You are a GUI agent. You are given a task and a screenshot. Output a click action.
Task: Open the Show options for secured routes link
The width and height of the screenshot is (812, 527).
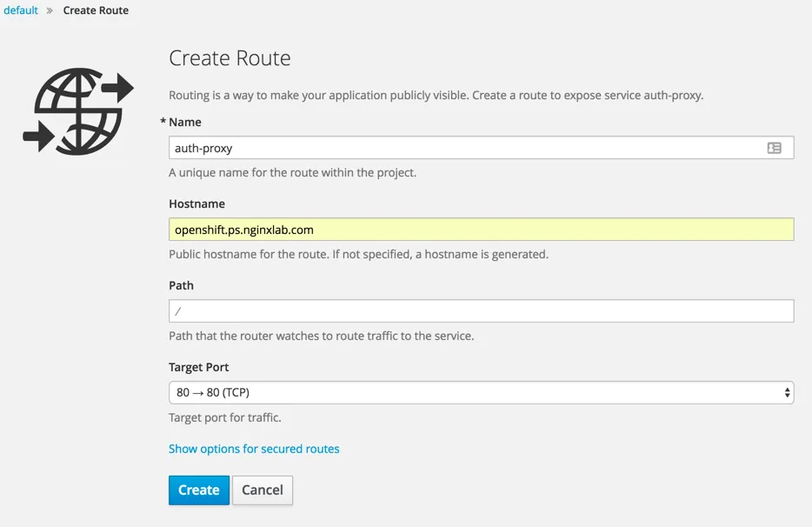coord(254,448)
